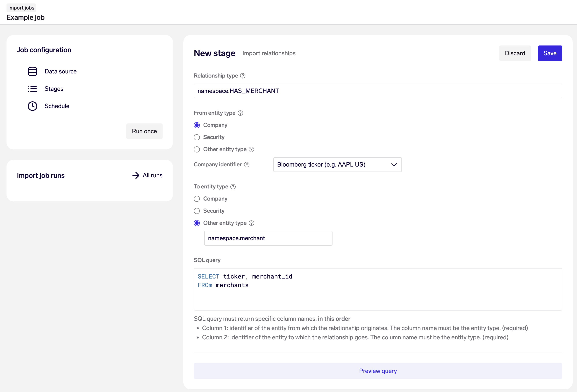
Task: Open help icon next to From entity type
Action: click(x=240, y=113)
